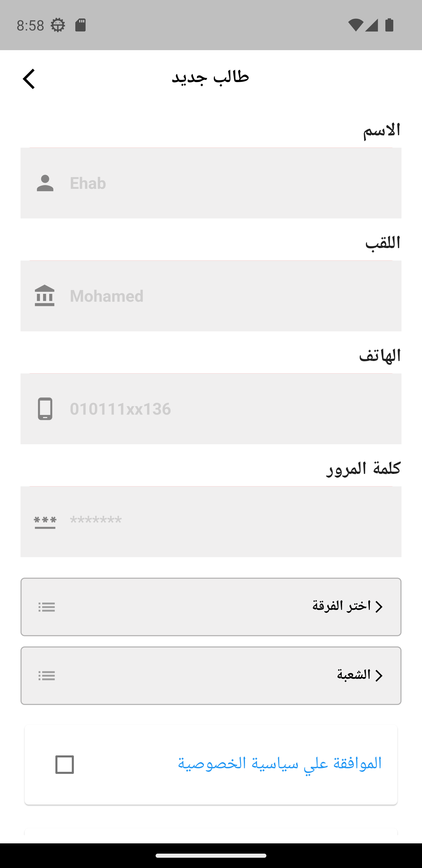Click list icon in اختر الفرقة row
Screen dimensions: 422x868
[x=47, y=607]
